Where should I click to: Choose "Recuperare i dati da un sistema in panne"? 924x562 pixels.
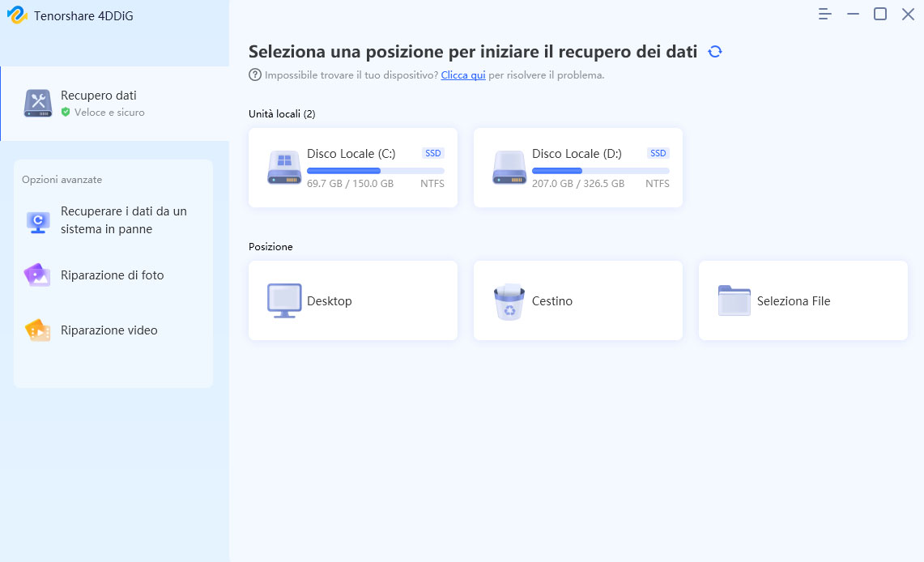tap(123, 220)
